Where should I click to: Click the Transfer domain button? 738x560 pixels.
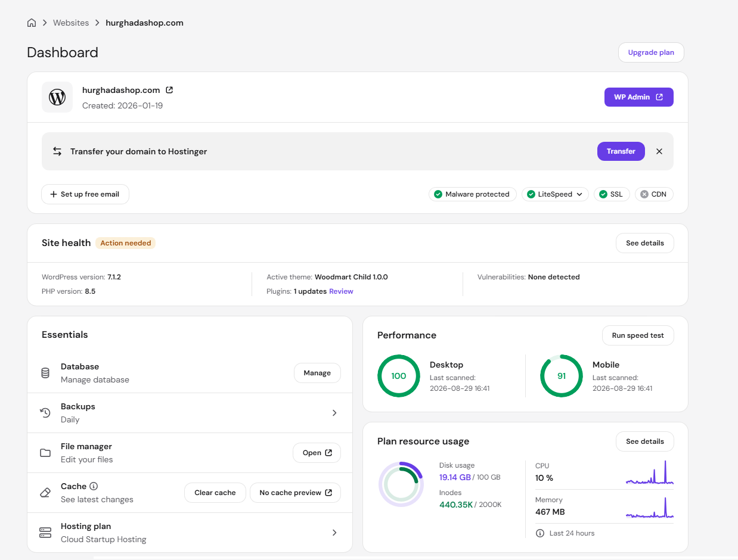point(621,151)
